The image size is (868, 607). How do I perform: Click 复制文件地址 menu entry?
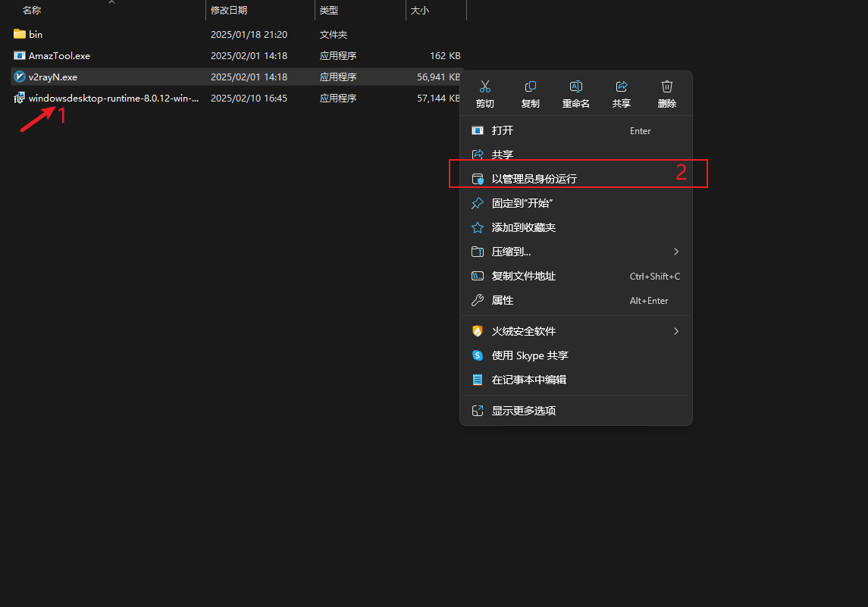tap(523, 276)
